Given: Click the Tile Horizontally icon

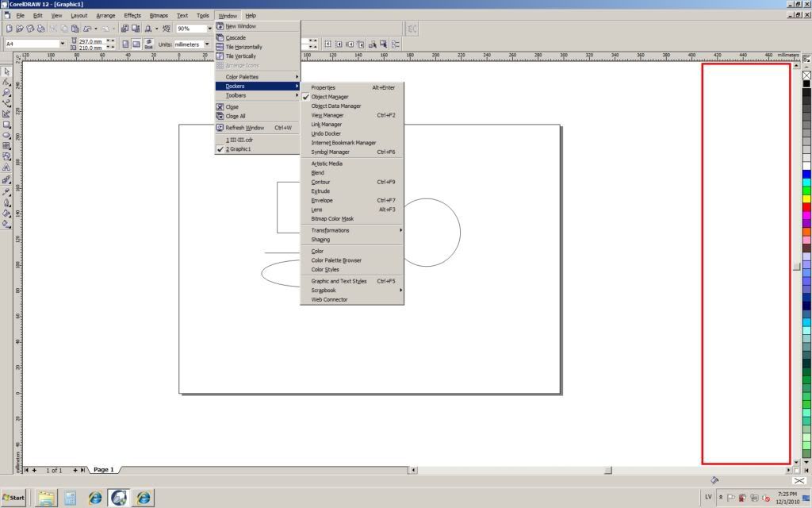Looking at the screenshot, I should tap(220, 47).
